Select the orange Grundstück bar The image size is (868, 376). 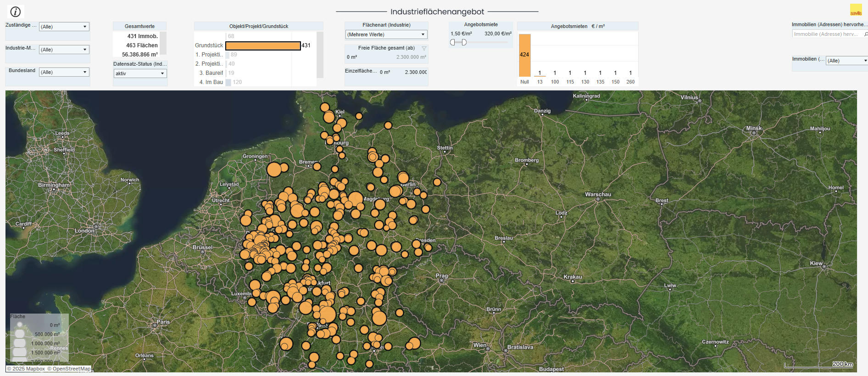[x=263, y=45]
